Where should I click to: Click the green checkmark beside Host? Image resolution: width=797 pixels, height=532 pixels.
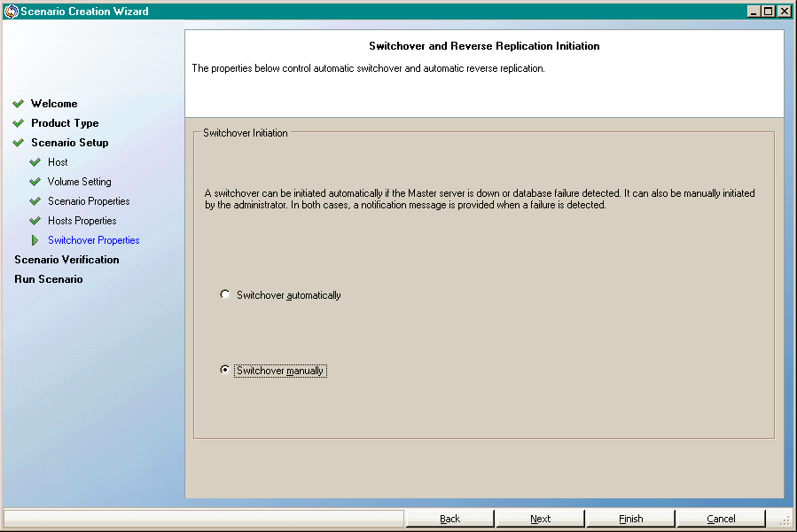pos(35,162)
